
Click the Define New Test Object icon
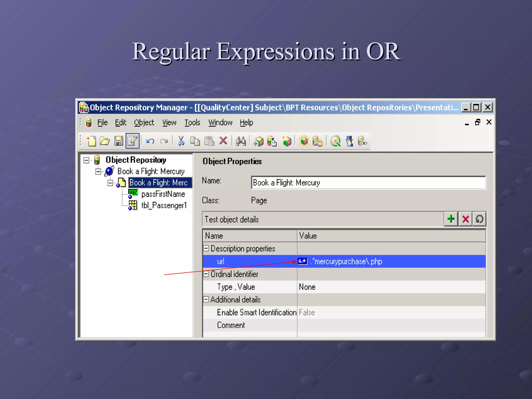coord(287,141)
